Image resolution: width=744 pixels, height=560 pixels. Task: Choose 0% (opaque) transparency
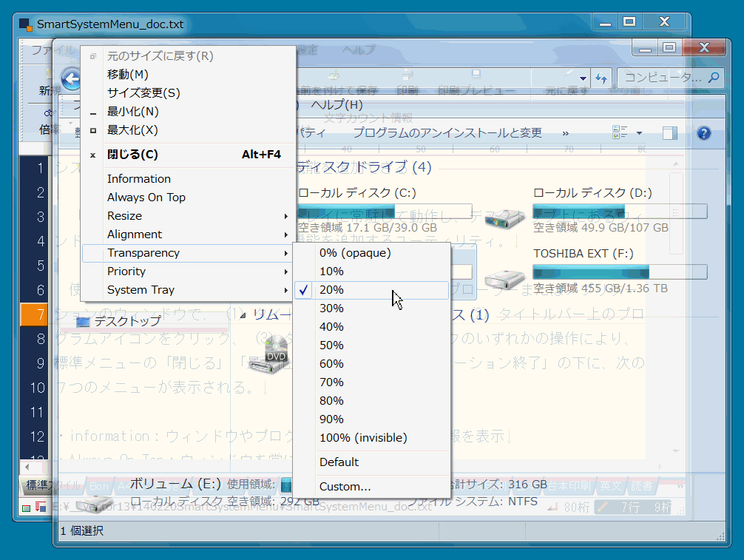point(371,252)
